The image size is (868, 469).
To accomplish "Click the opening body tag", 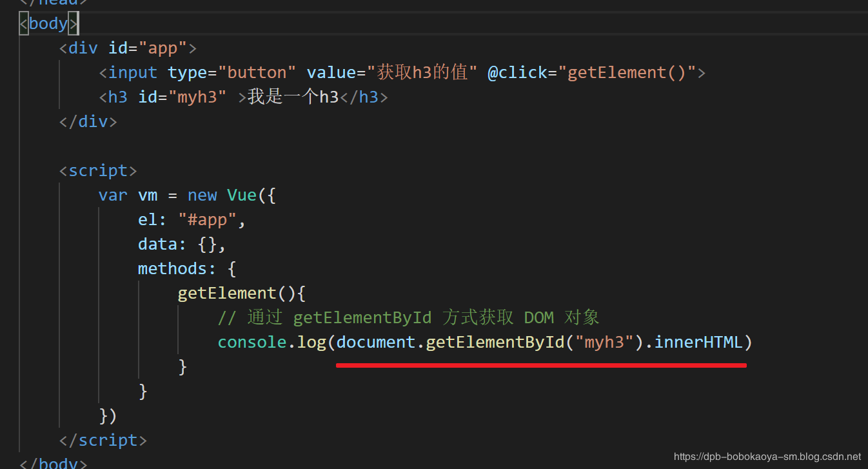I will [48, 23].
